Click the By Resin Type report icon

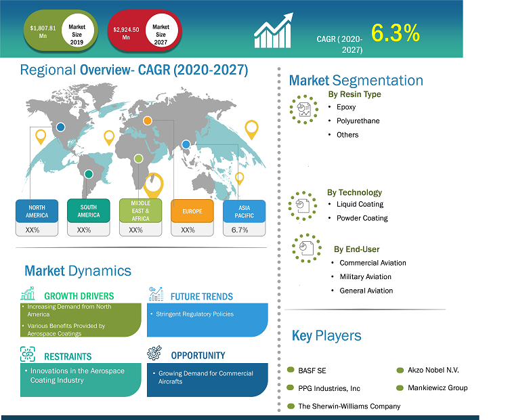pyautogui.click(x=304, y=110)
